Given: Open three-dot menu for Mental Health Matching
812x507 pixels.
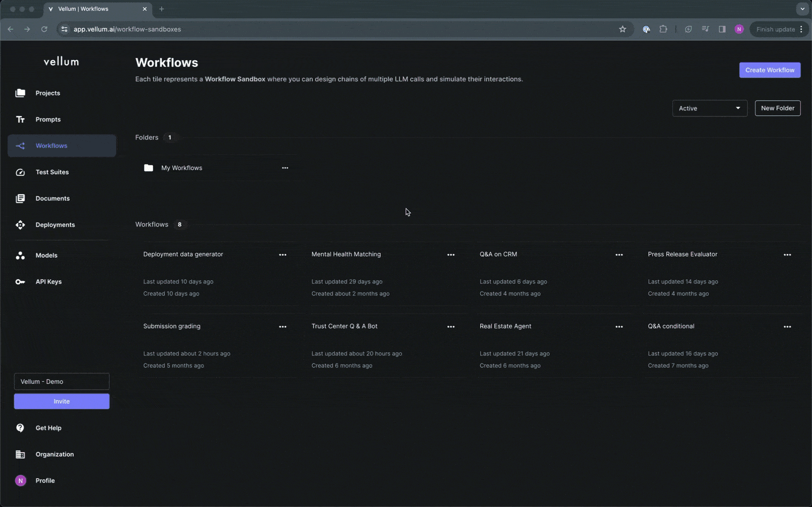Looking at the screenshot, I should (x=451, y=255).
